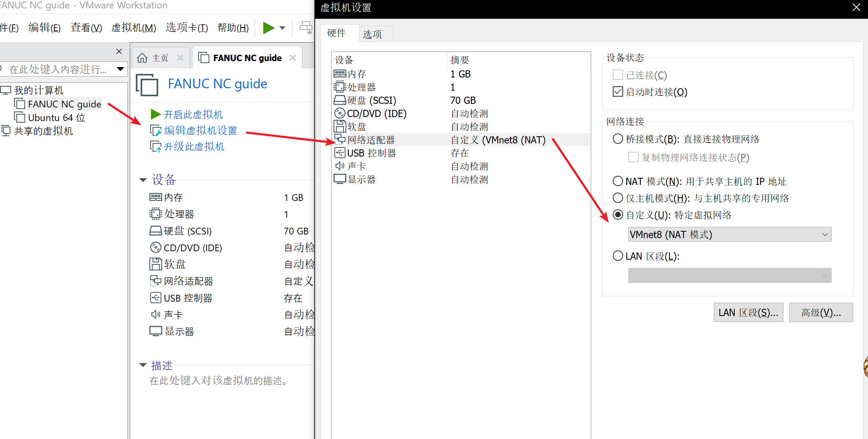Collapse the 设备 section triangle

(143, 180)
